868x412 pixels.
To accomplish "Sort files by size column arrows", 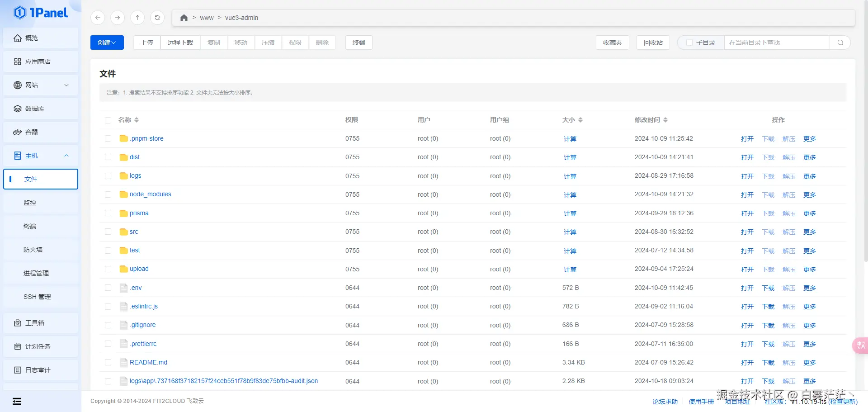I will (580, 120).
